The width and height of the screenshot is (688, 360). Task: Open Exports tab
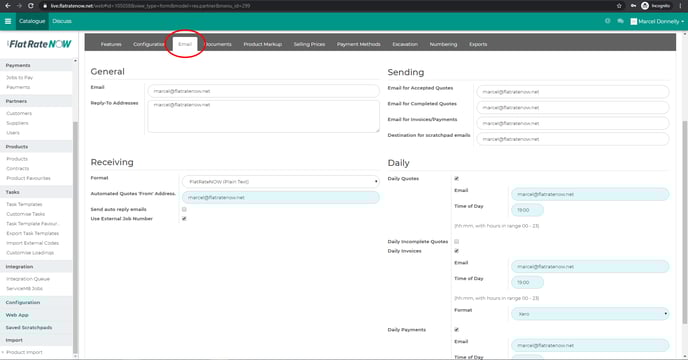point(478,44)
